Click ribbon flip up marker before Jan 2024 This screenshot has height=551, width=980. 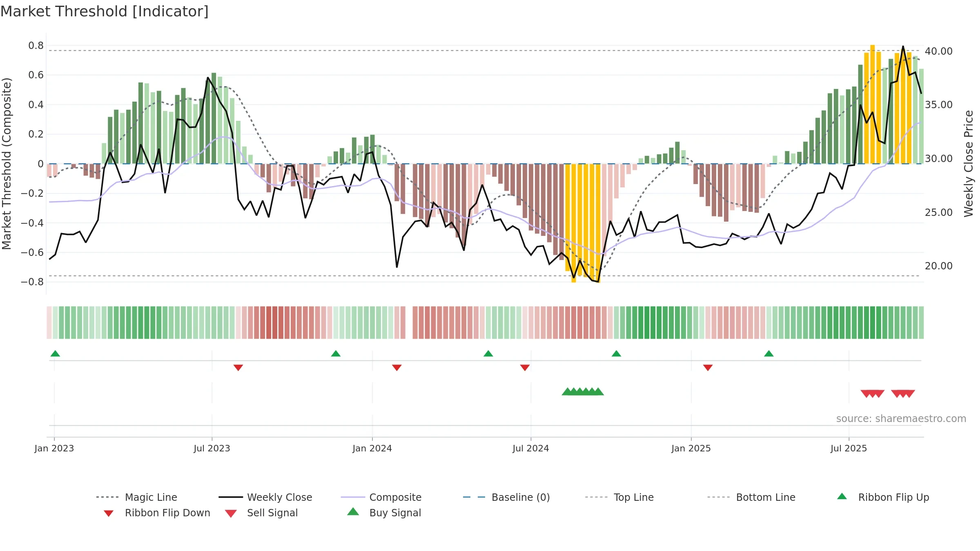(336, 353)
